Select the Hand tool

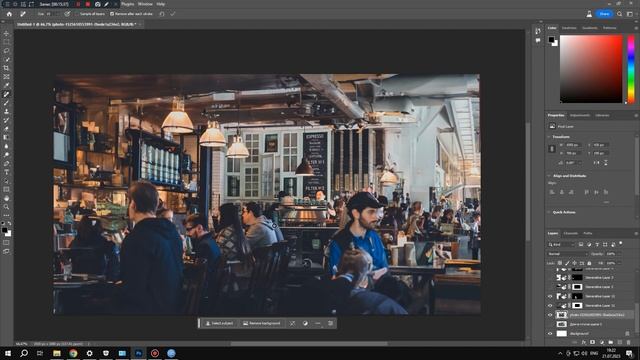6,198
